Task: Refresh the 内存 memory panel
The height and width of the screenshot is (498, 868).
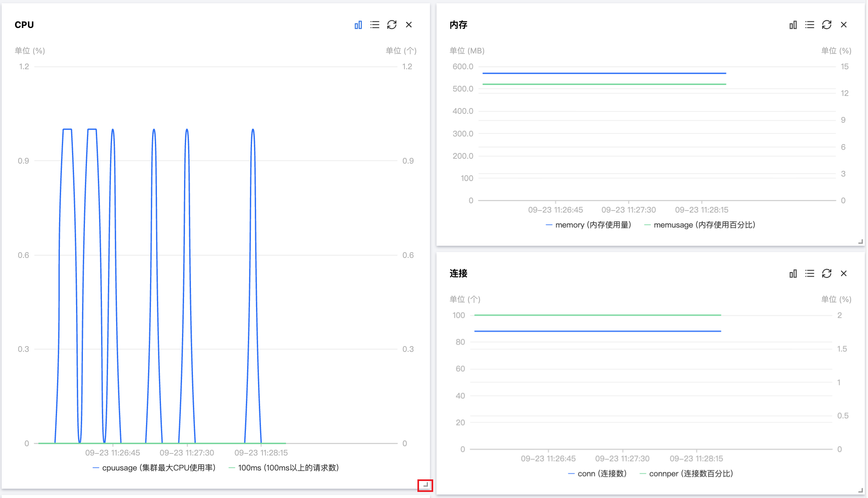Action: (826, 25)
